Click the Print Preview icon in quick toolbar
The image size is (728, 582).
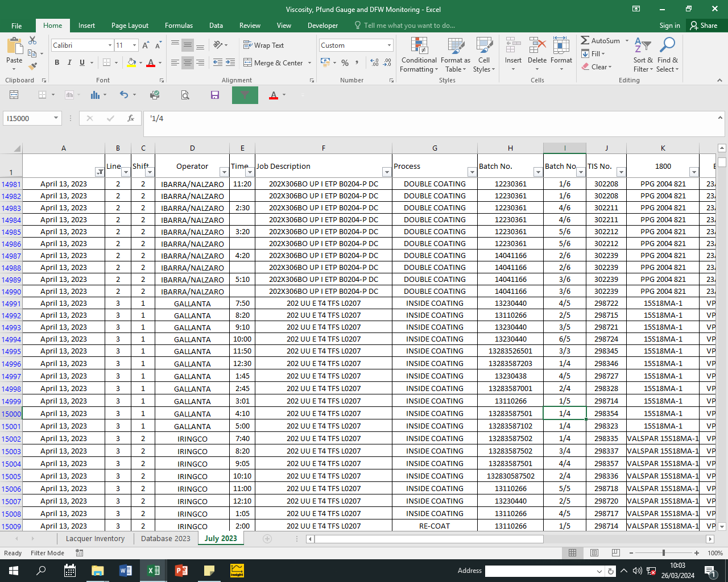coord(185,95)
